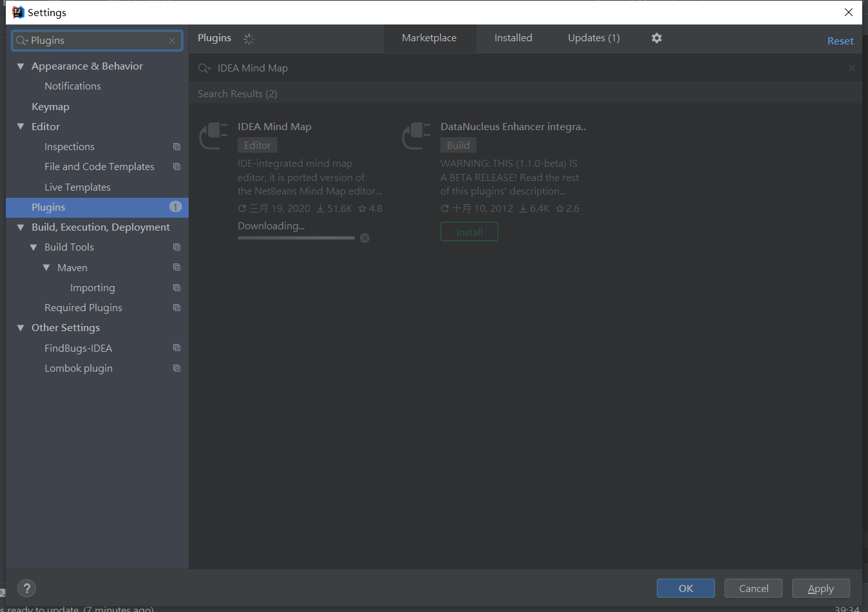Focus the settings search input field
868x612 pixels.
pos(97,41)
